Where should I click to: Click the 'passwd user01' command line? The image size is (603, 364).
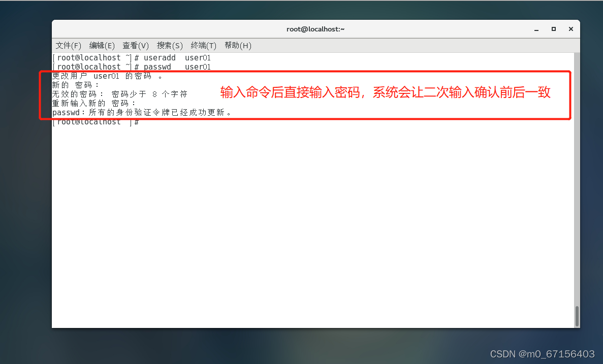(x=132, y=67)
